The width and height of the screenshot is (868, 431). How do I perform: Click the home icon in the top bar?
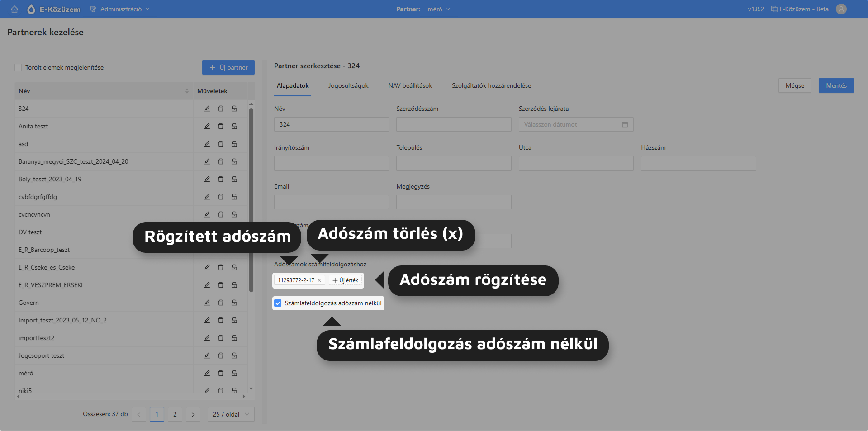pyautogui.click(x=14, y=9)
